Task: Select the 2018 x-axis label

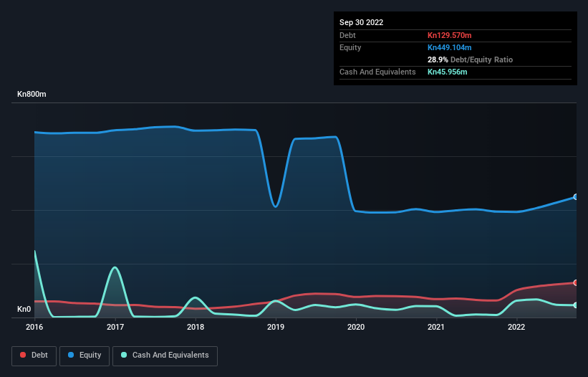Action: (196, 327)
